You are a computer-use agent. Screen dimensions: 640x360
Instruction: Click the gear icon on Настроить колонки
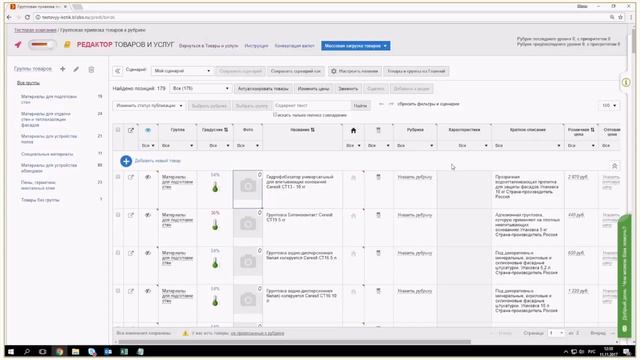334,71
